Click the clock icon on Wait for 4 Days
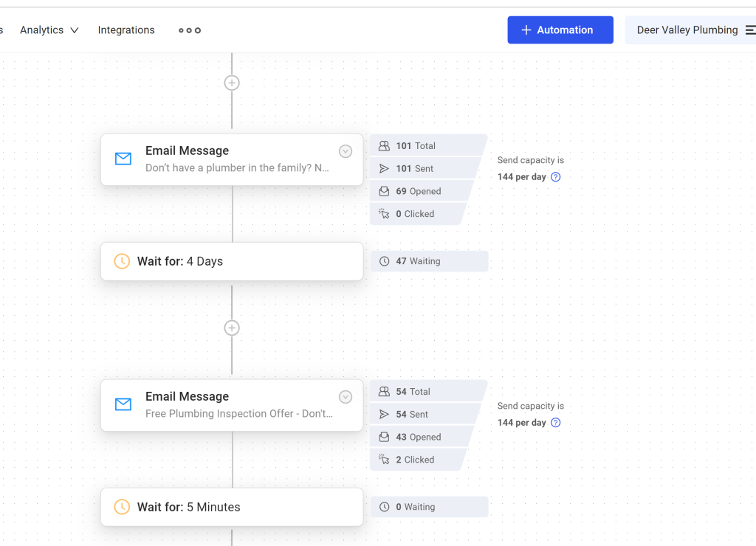Image resolution: width=756 pixels, height=546 pixels. [x=122, y=261]
